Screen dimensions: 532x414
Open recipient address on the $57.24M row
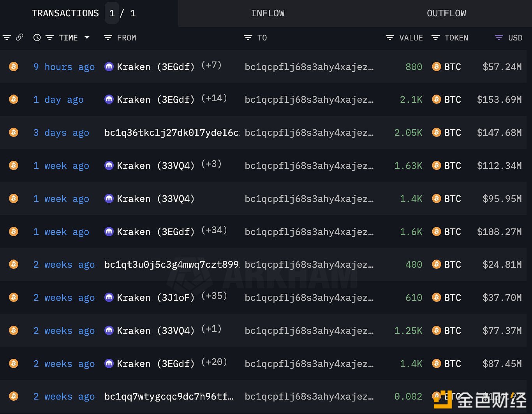[x=309, y=67]
